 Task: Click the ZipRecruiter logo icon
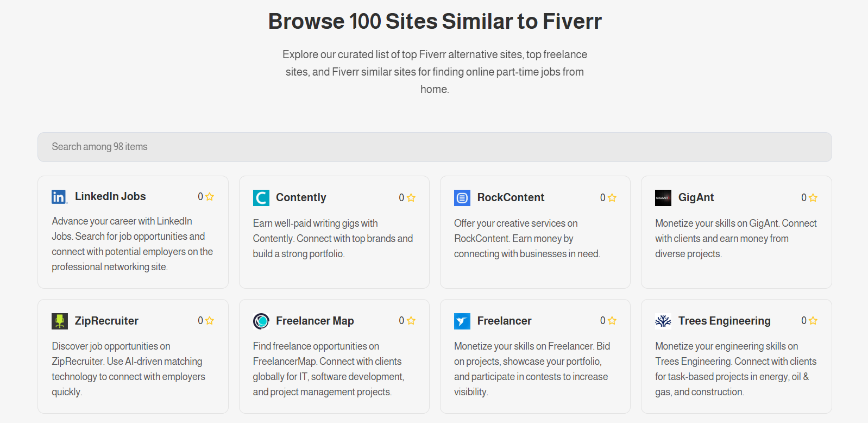point(60,321)
